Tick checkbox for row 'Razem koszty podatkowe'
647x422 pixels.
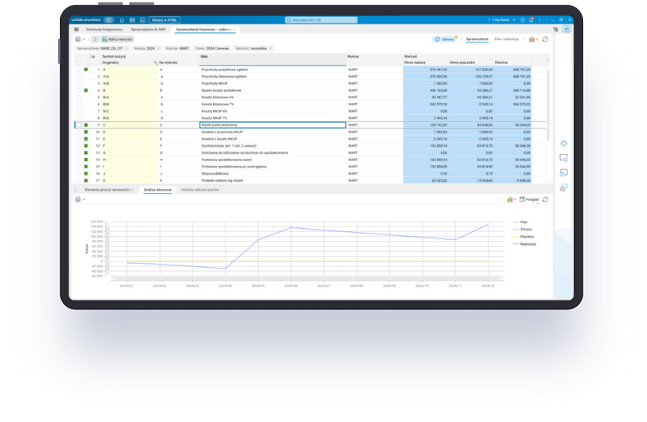click(x=78, y=90)
